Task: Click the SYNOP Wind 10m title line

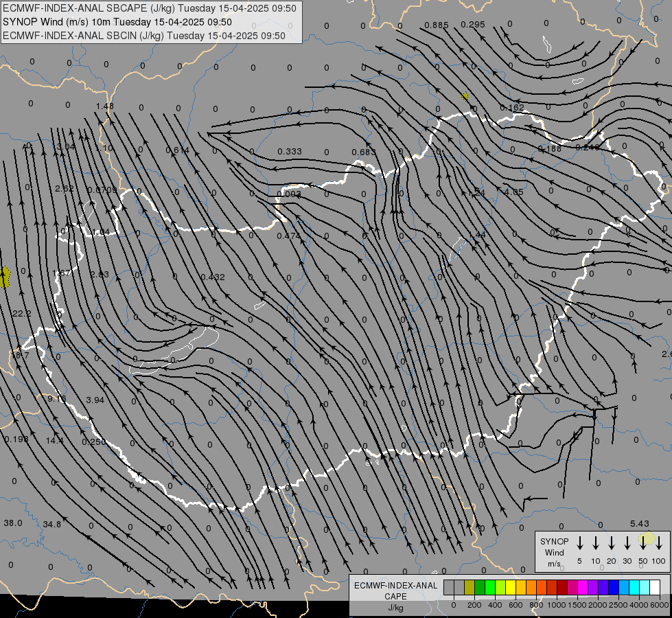Action: [117, 22]
